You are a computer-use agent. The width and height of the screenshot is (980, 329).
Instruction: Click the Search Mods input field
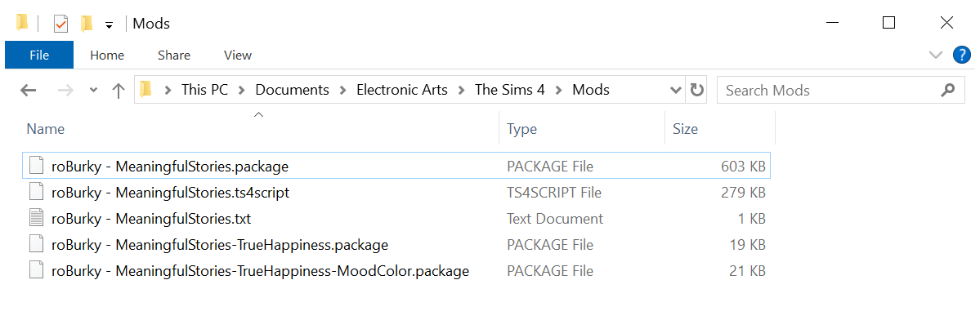[x=826, y=90]
